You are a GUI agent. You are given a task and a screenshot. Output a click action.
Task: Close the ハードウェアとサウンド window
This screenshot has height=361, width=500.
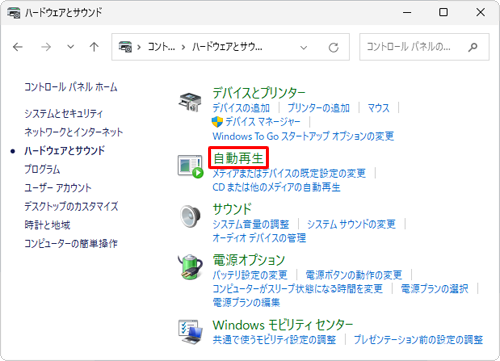pyautogui.click(x=480, y=13)
